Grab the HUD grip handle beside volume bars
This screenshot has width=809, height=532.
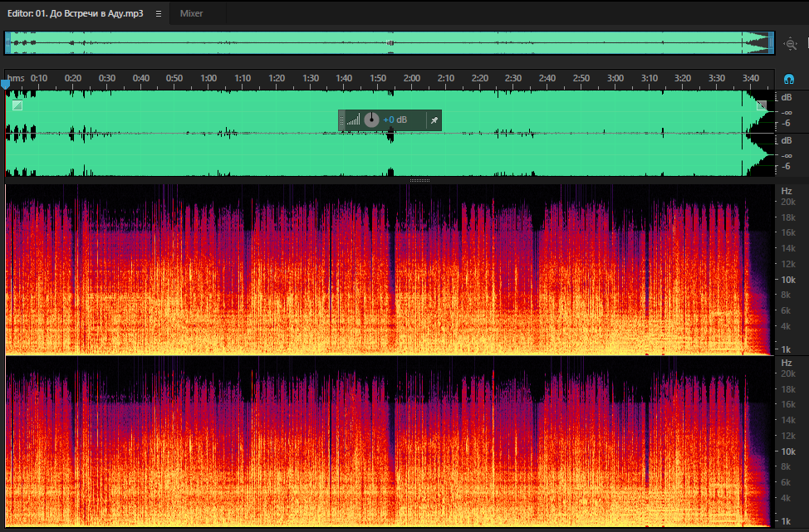(x=341, y=120)
